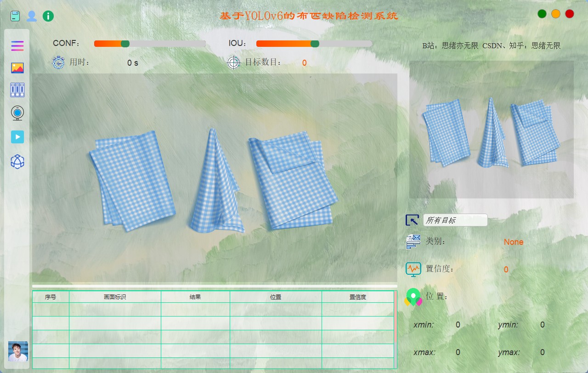Click the table's vertical scrollbar

[x=396, y=329]
